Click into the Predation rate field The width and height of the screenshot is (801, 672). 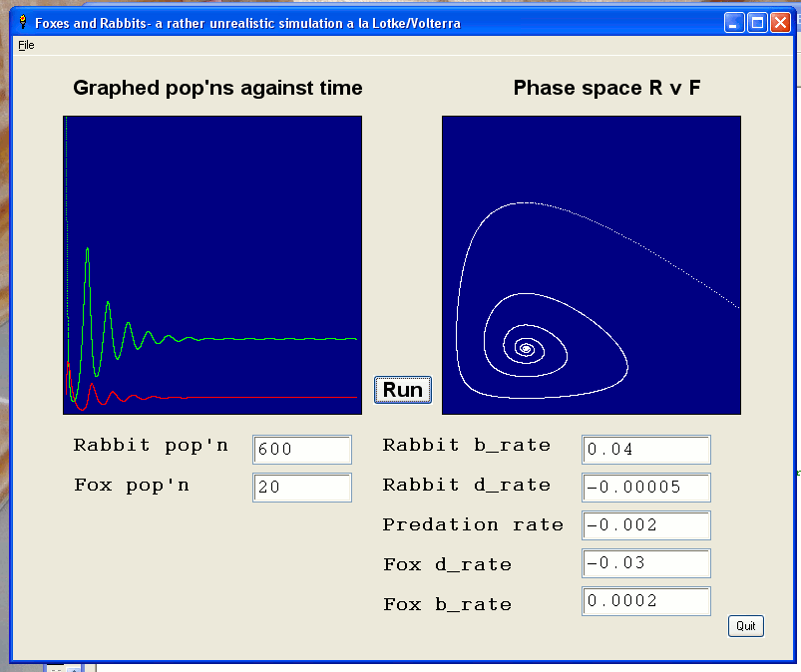point(645,525)
